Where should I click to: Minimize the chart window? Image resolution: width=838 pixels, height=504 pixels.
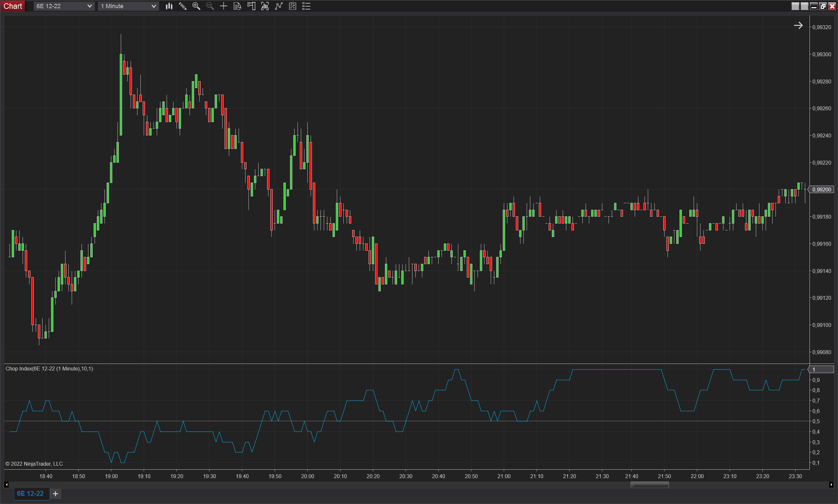click(x=813, y=6)
